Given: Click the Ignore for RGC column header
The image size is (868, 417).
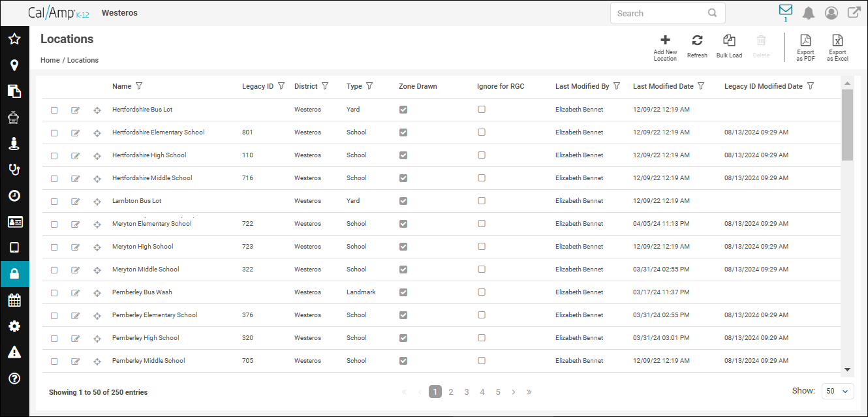Looking at the screenshot, I should point(501,86).
